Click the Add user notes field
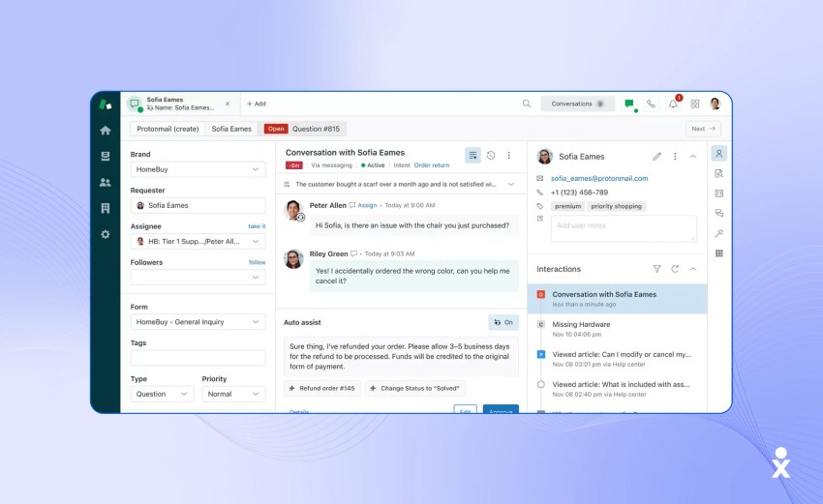The width and height of the screenshot is (823, 504). click(x=624, y=228)
